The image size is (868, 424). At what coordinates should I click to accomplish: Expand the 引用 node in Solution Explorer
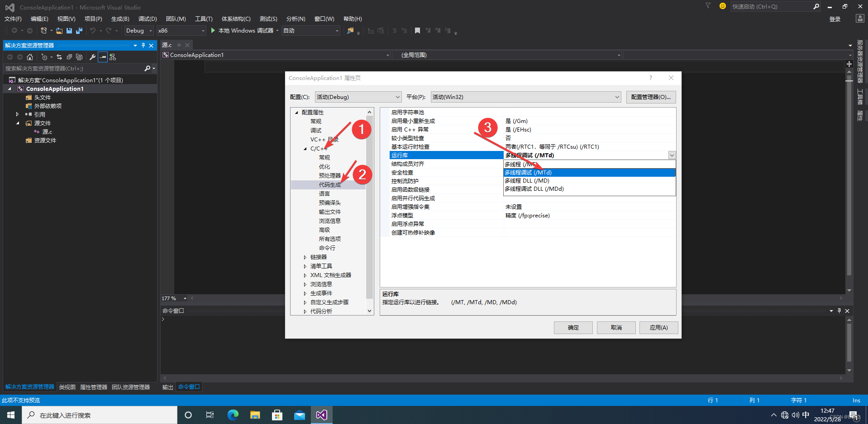[x=17, y=114]
